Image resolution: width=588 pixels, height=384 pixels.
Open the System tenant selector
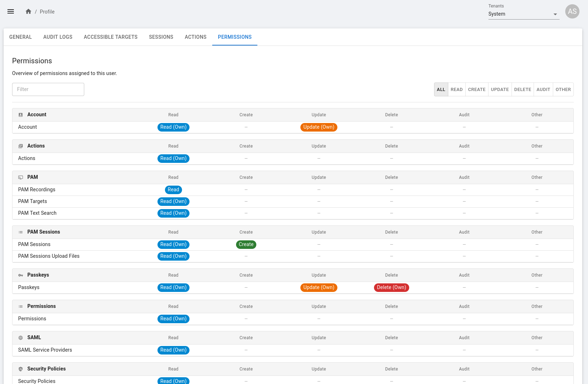[x=519, y=14]
